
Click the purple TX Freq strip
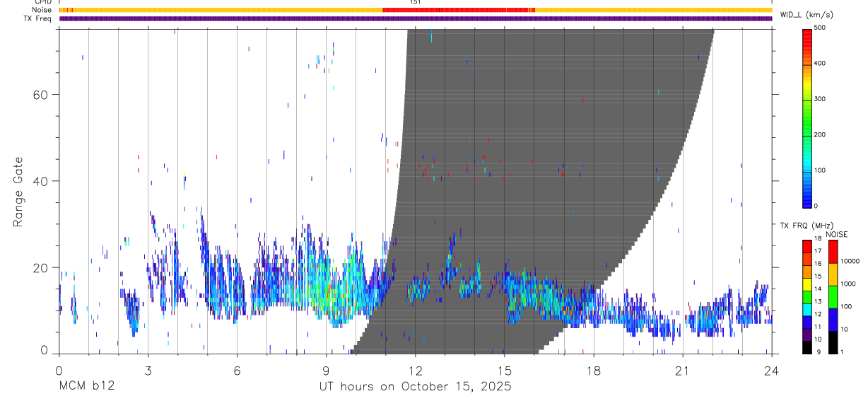click(416, 18)
